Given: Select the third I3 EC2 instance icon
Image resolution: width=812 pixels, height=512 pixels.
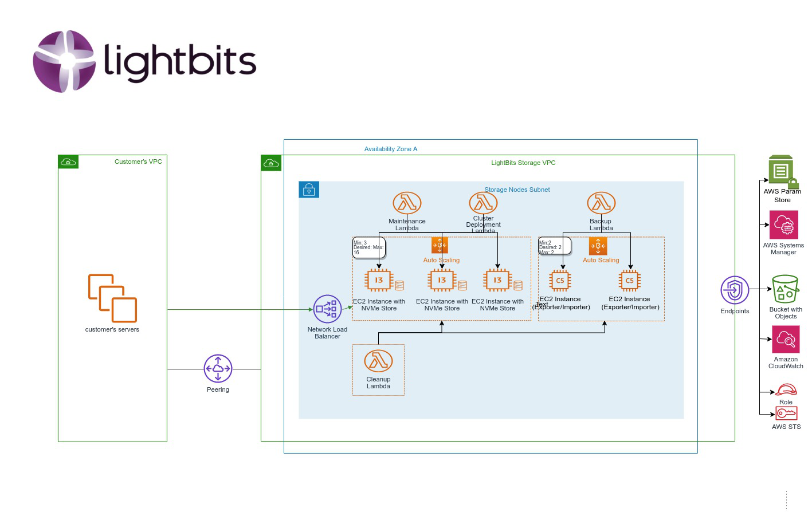Looking at the screenshot, I should 497,280.
